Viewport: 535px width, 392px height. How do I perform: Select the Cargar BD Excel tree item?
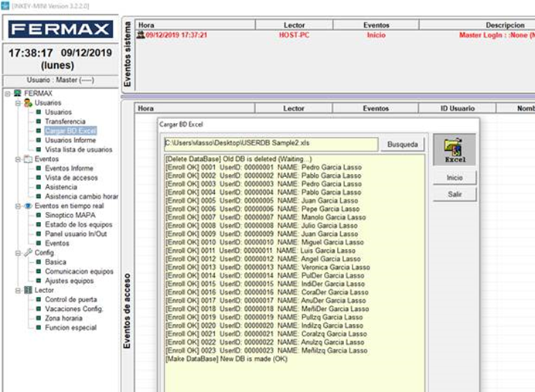70,131
